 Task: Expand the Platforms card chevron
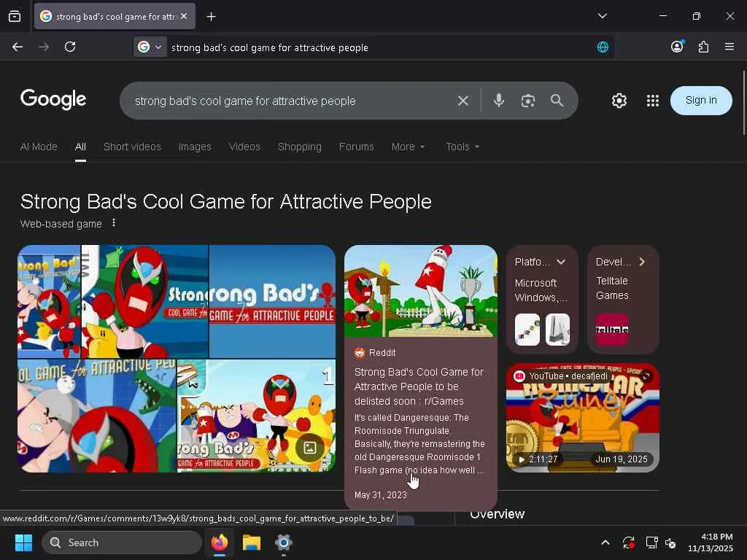click(561, 262)
